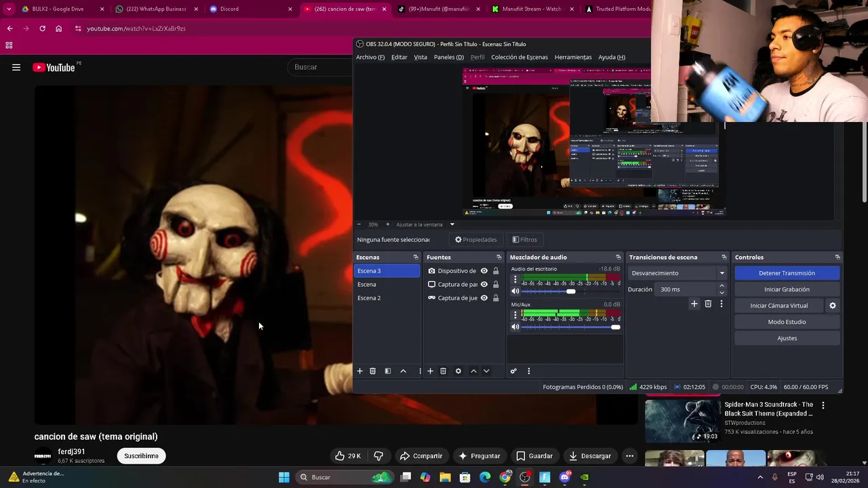Add a new source in Fuentes panel
This screenshot has width=868, height=488.
(430, 371)
